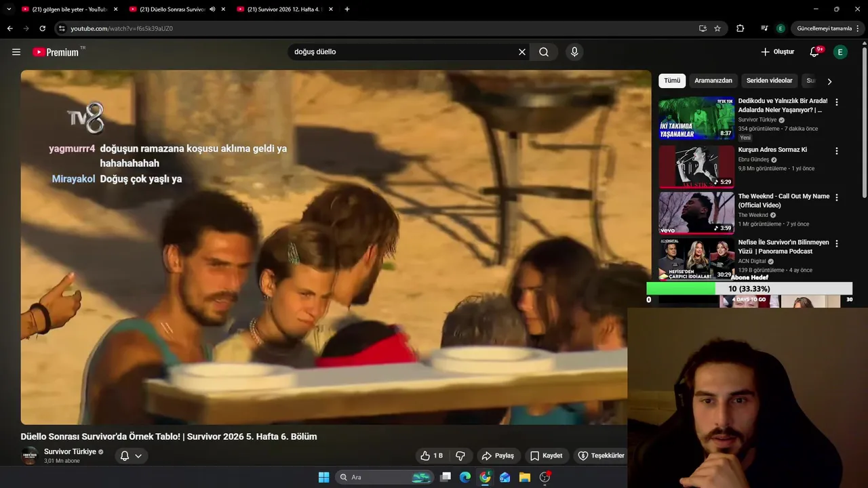
Task: Show more filter chips with right arrow
Action: [829, 81]
